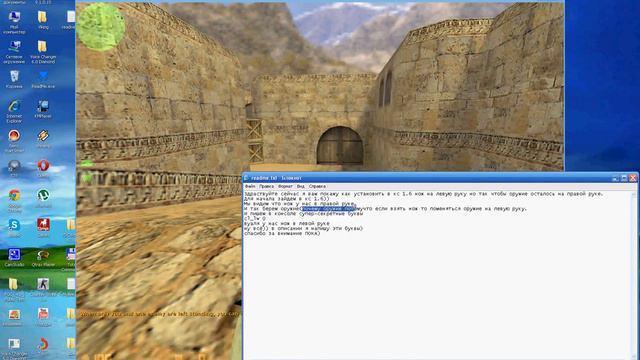The width and height of the screenshot is (640, 360).
Task: Open the Файл menu in Notepad
Action: coord(250,186)
